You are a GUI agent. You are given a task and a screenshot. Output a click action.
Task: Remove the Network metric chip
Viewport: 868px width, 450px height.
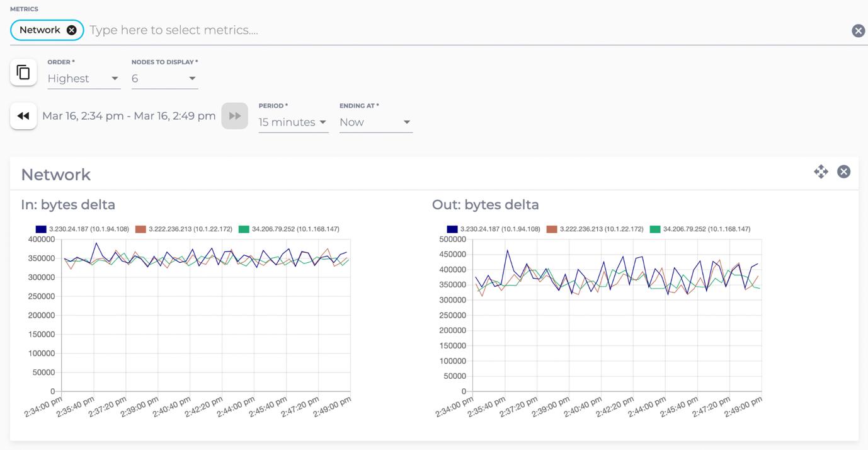[72, 30]
